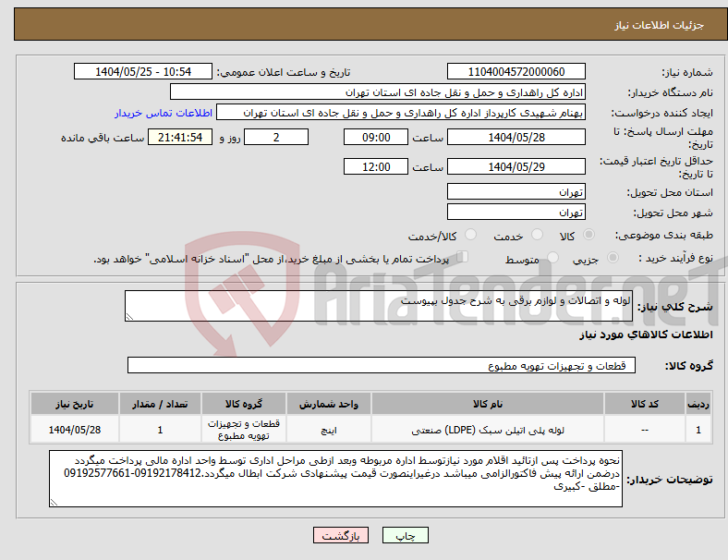Click the delivery city field تهران
The height and width of the screenshot is (560, 728).
pyautogui.click(x=516, y=212)
